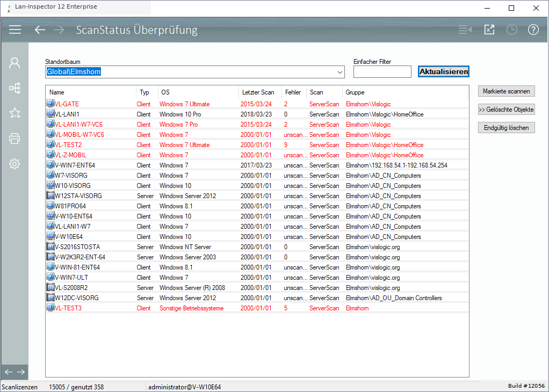Viewport: 549px width, 392px height.
Task: Click the VL-TEST3 unknown OS icon
Action: click(x=50, y=308)
